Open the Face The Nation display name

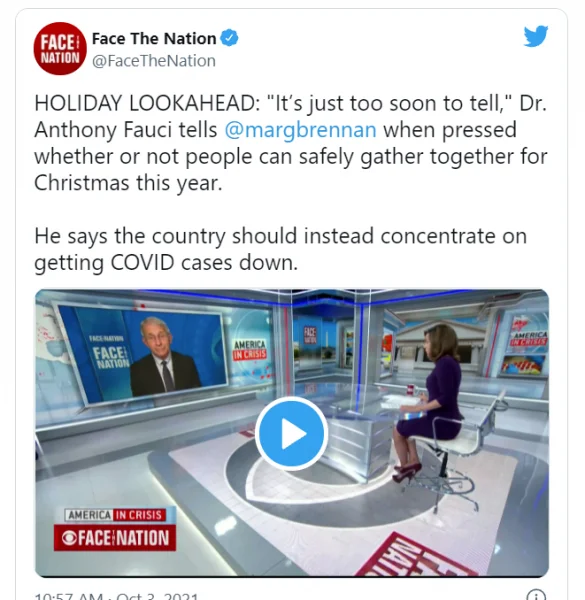(154, 39)
